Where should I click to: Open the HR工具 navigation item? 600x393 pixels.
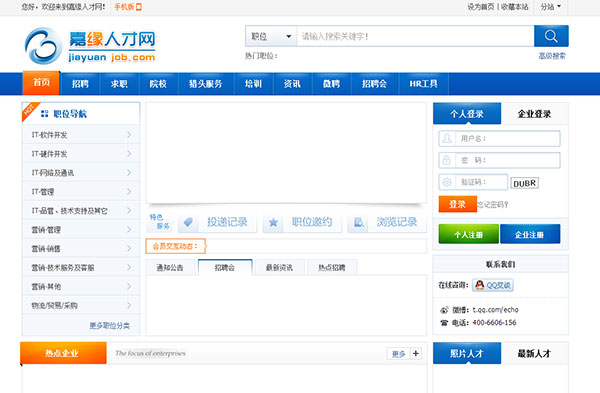424,84
